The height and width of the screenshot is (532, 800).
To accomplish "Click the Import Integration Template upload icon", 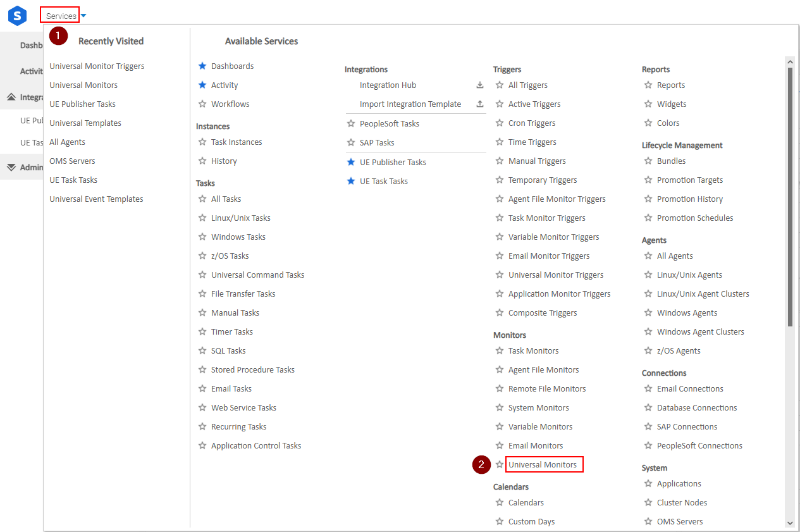I will [480, 104].
